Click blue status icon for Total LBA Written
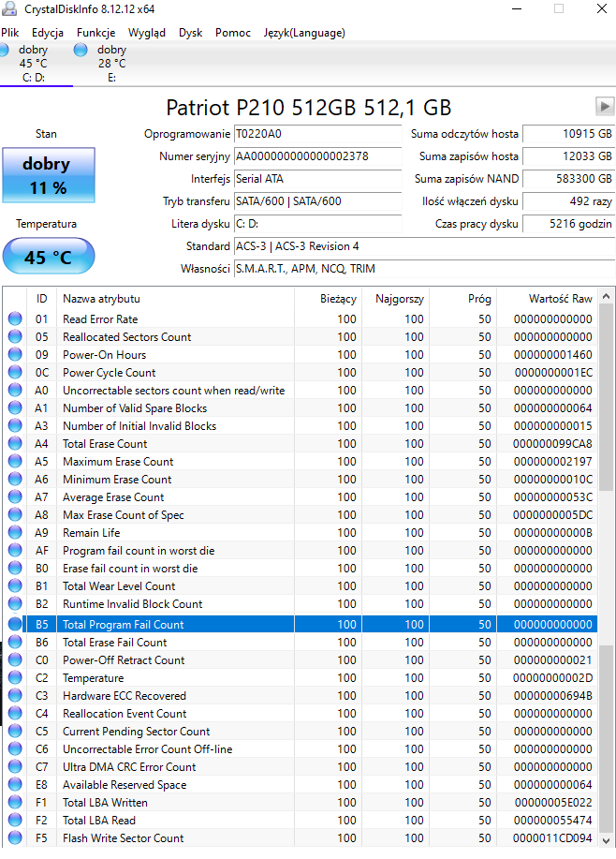This screenshot has width=616, height=859. (15, 802)
